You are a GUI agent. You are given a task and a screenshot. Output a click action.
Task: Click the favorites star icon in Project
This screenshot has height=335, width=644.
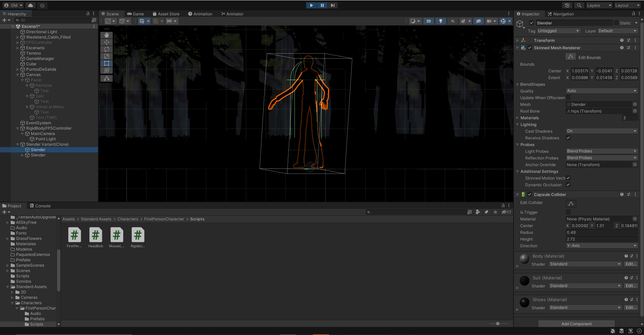[x=495, y=212]
